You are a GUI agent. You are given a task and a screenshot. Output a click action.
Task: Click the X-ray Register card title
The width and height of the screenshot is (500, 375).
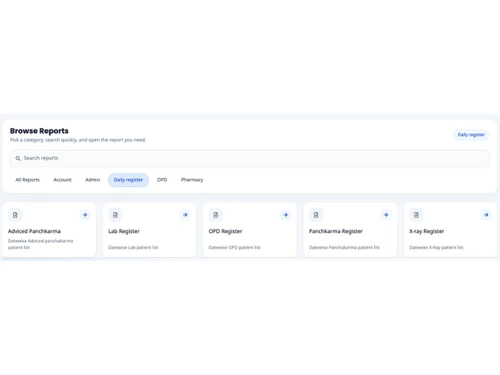[427, 231]
